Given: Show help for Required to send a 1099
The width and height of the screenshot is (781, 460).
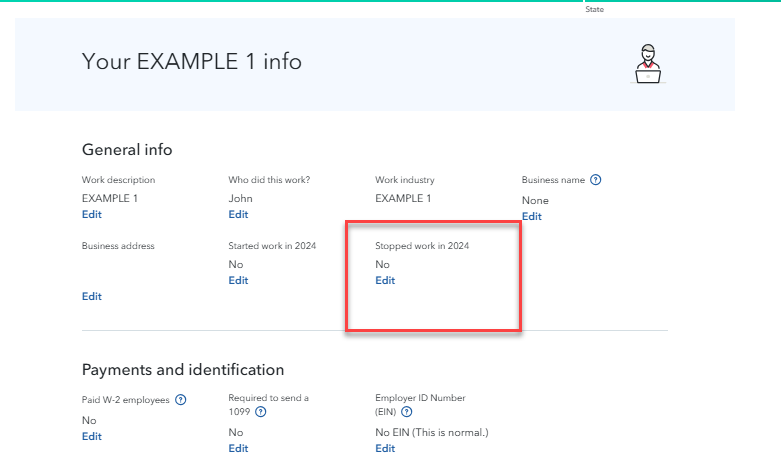Looking at the screenshot, I should click(x=261, y=411).
